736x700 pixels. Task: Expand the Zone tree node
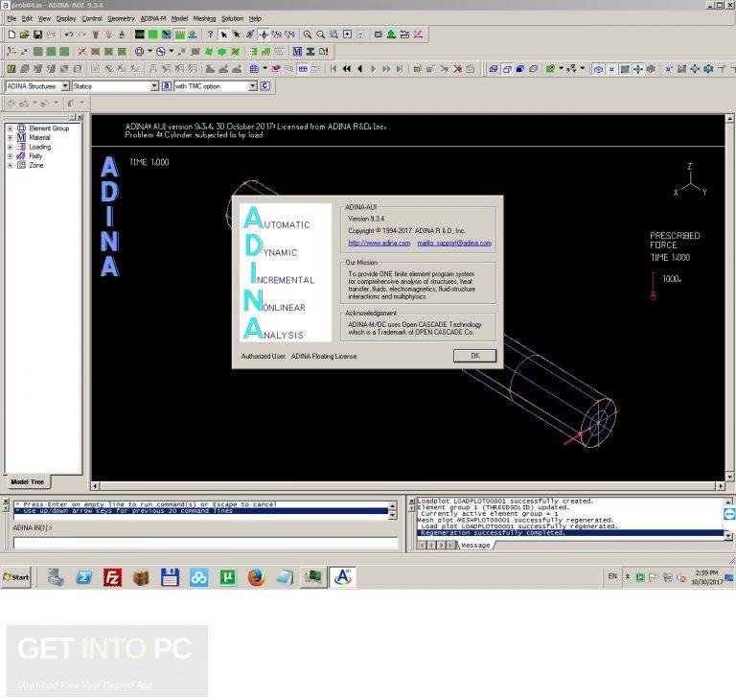tap(10, 165)
